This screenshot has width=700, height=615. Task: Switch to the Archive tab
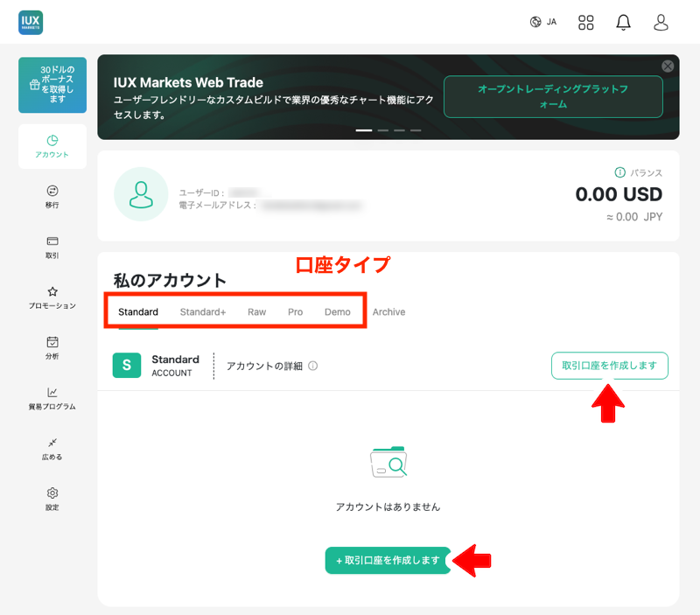click(388, 312)
